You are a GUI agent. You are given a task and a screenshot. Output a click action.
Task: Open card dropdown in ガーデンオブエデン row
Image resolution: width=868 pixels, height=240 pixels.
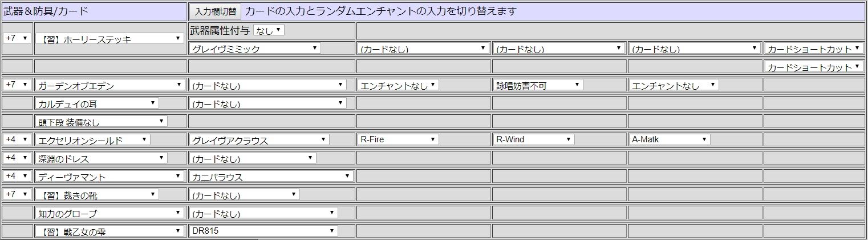[x=267, y=85]
